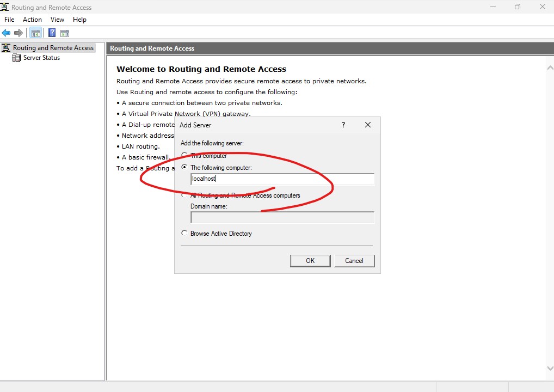The width and height of the screenshot is (554, 392).
Task: Select the Server Status node icon
Action: point(16,58)
